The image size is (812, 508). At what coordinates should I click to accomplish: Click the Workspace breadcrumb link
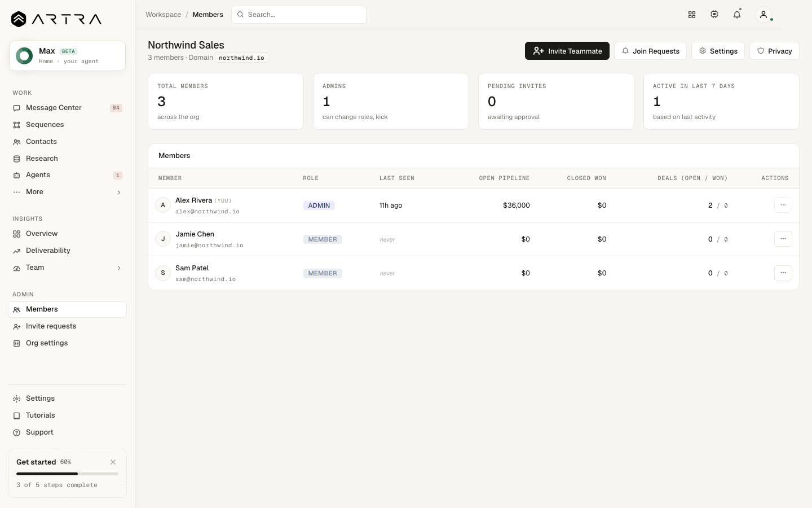pos(164,15)
